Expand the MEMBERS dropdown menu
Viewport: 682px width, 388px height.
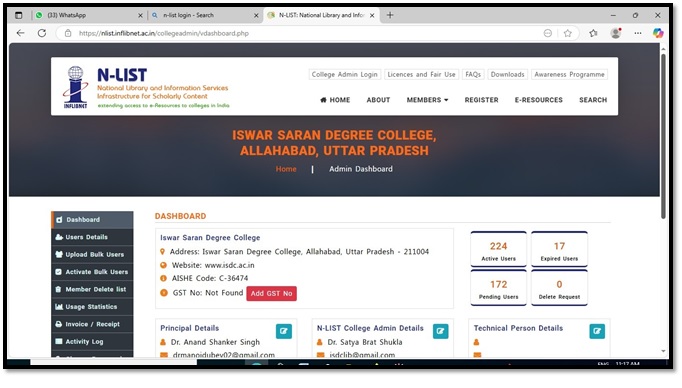coord(427,100)
